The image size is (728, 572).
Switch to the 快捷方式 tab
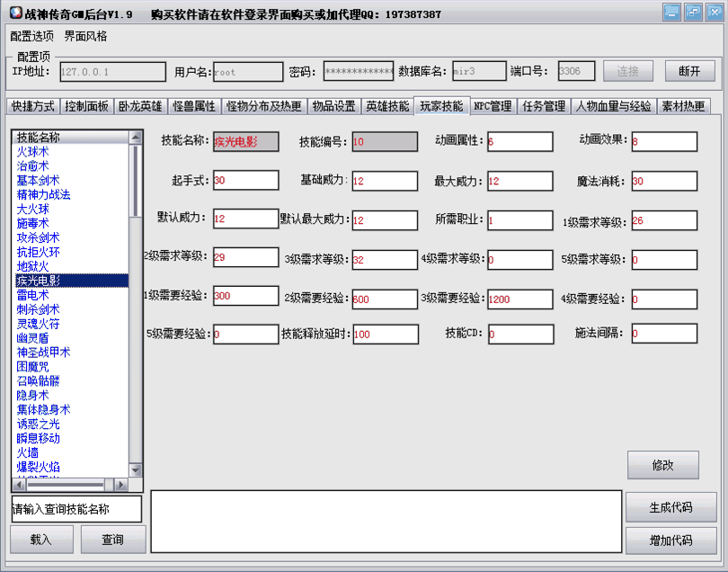click(33, 106)
